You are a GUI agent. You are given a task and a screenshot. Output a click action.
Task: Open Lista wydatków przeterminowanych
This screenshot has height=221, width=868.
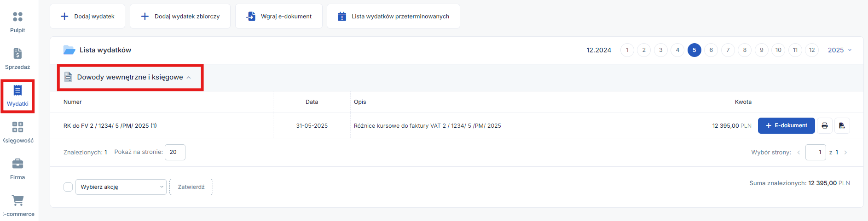coord(393,16)
